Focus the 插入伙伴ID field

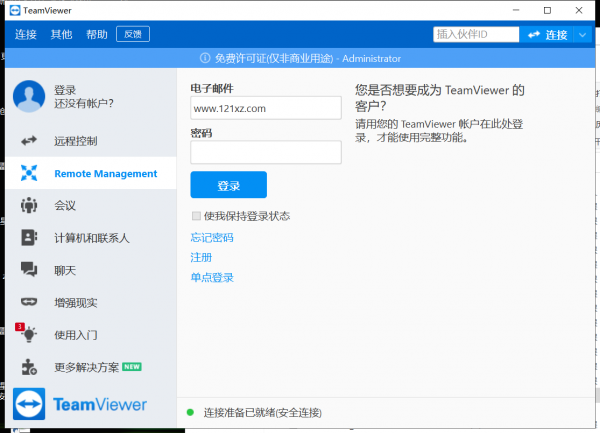pyautogui.click(x=476, y=34)
